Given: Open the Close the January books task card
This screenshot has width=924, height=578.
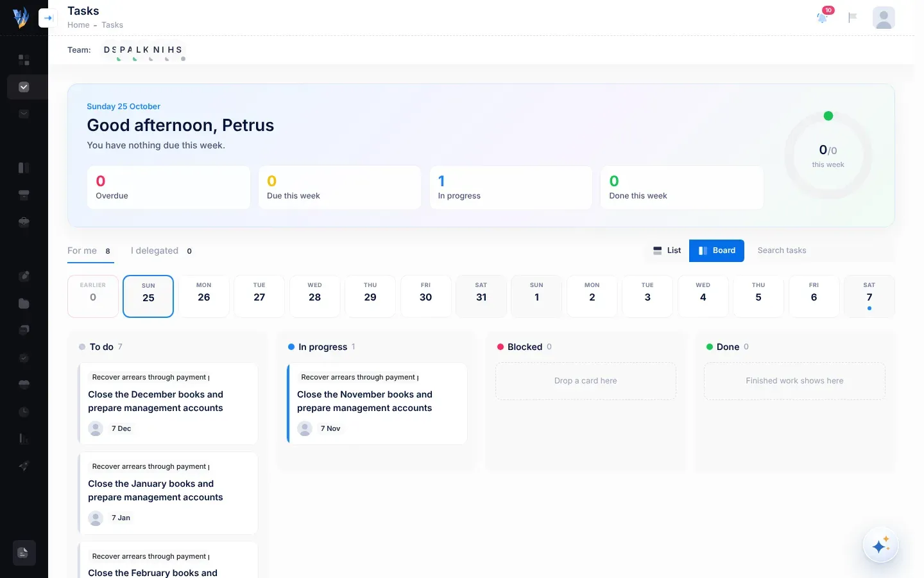Looking at the screenshot, I should tap(168, 493).
